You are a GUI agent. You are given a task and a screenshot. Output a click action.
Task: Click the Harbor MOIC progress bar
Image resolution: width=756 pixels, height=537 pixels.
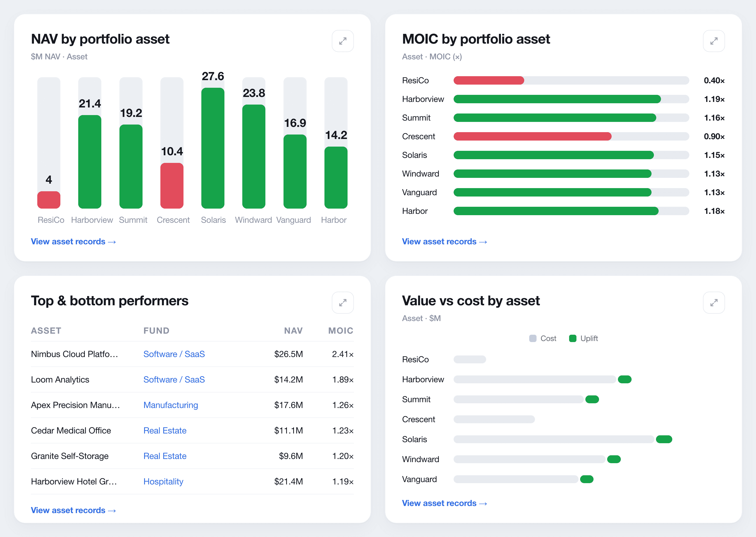(571, 211)
